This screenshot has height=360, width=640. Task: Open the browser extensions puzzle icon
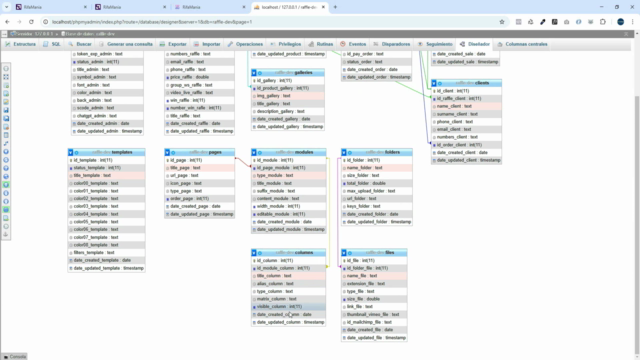pos(602,22)
